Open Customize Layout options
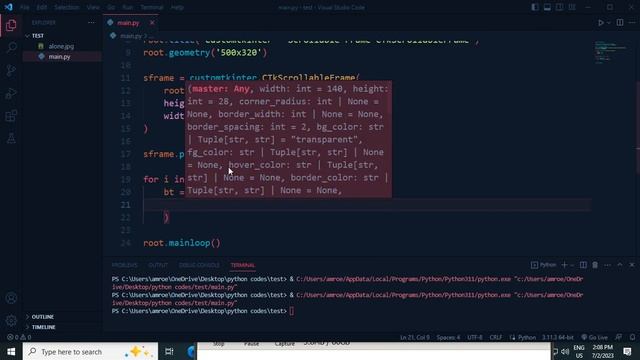The height and width of the screenshot is (360, 640). pyautogui.click(x=572, y=7)
